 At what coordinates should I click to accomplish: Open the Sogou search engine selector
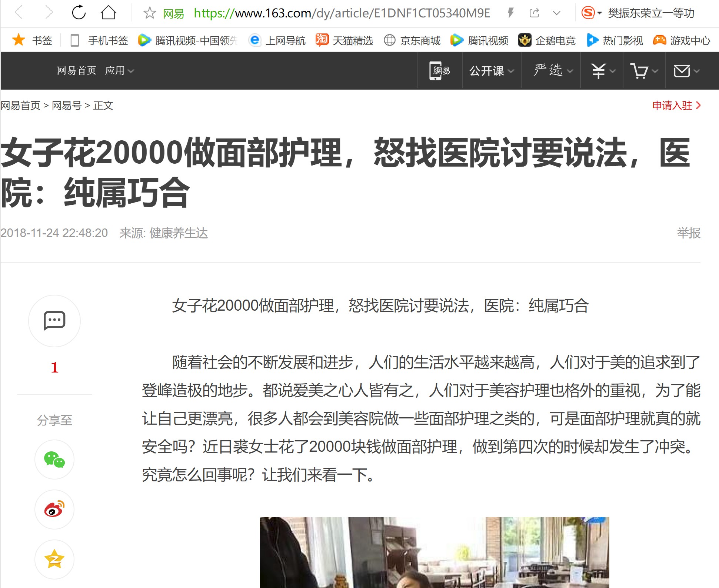pos(591,13)
